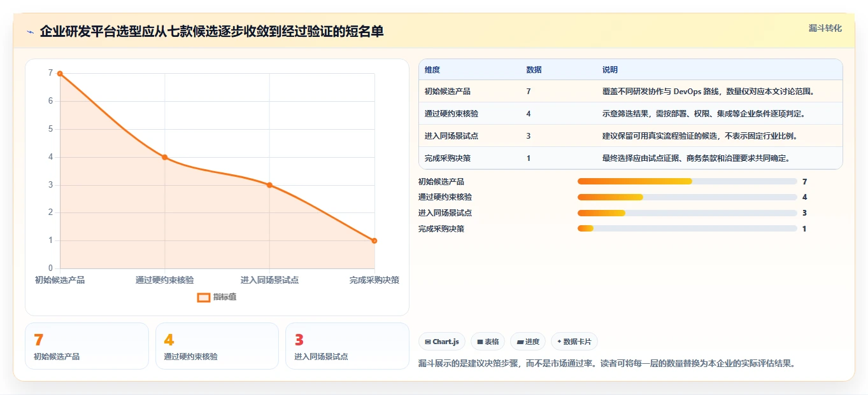Click the page title 企业研发平台选型
Viewport: 868px width, 395px height.
(211, 31)
